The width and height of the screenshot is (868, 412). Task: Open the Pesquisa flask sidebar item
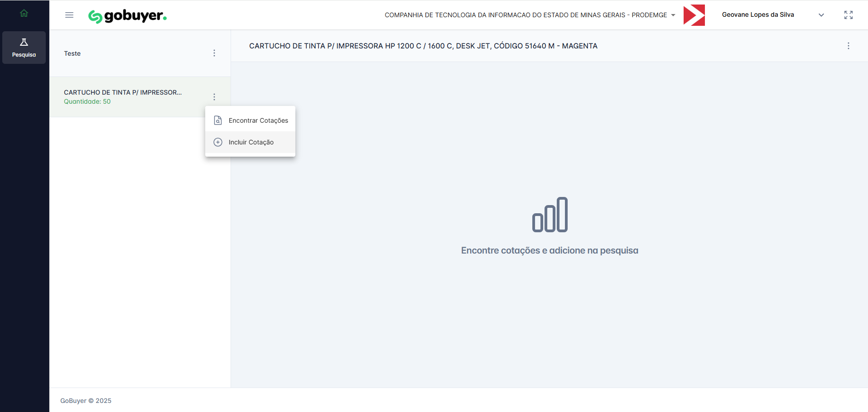(x=24, y=48)
